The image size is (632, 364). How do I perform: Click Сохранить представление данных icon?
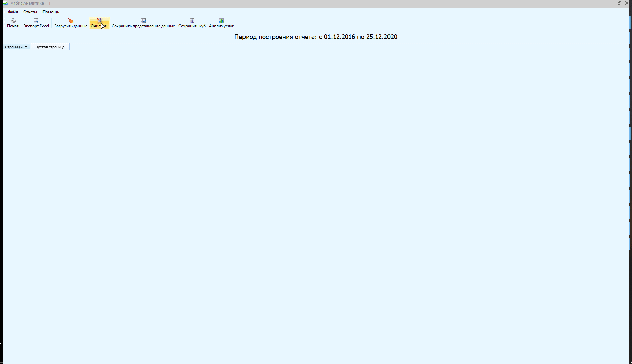143,21
